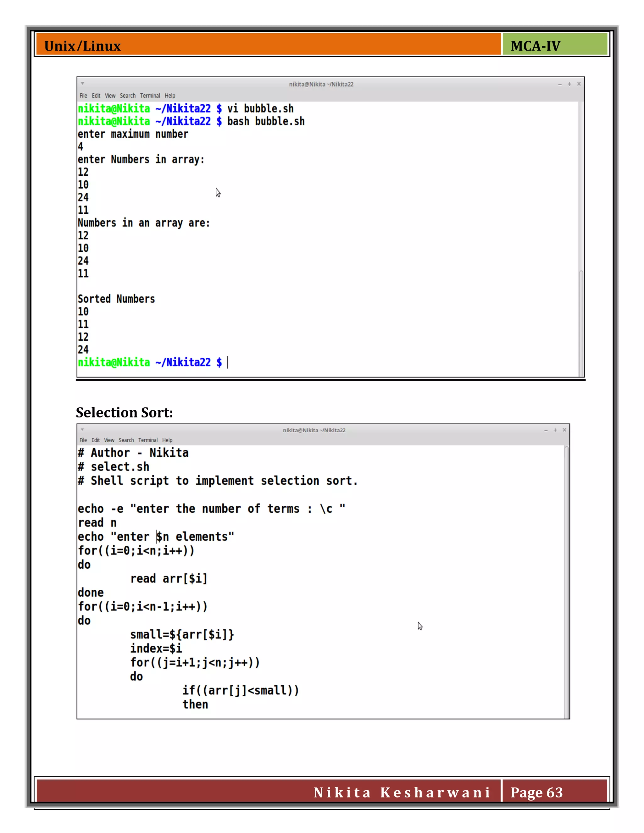Maximize the upper terminal window
The height and width of the screenshot is (833, 644).
pos(569,84)
